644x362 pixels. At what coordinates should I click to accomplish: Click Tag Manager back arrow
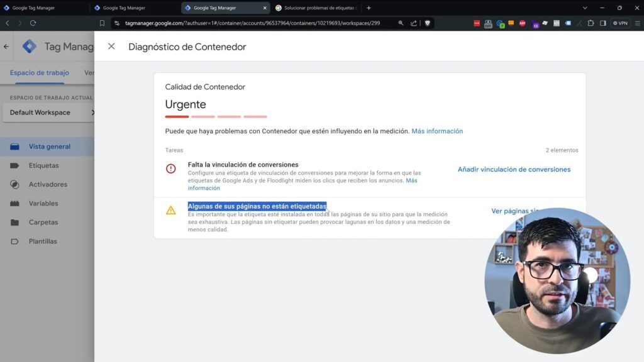(x=6, y=47)
